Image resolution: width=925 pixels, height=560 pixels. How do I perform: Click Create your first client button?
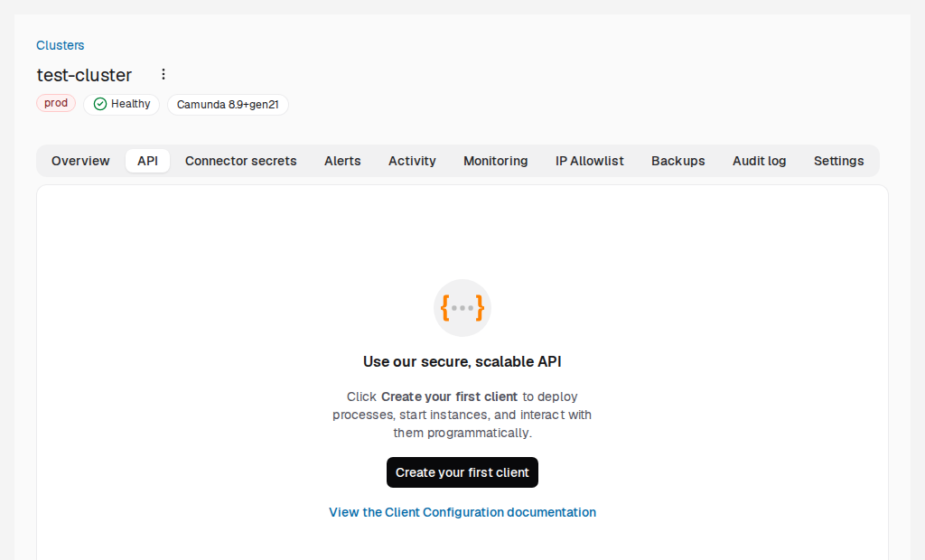pyautogui.click(x=462, y=472)
